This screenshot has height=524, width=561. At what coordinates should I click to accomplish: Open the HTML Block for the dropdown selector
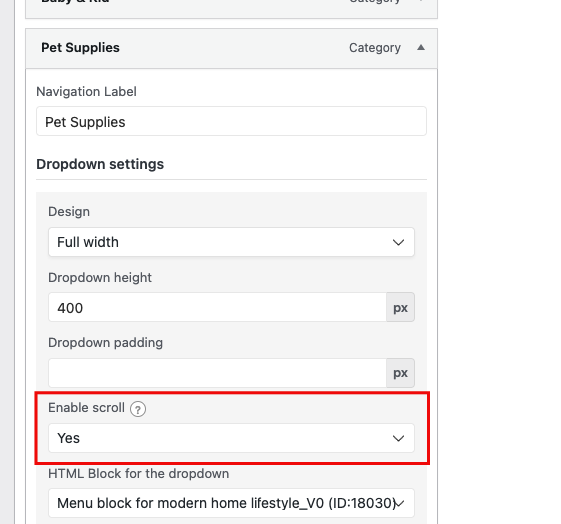pyautogui.click(x=231, y=503)
